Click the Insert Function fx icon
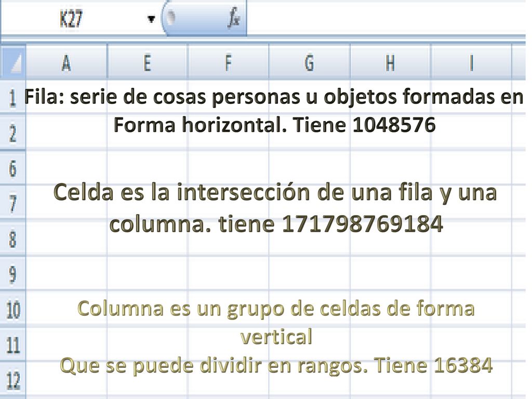This screenshot has height=399, width=532. (x=233, y=18)
